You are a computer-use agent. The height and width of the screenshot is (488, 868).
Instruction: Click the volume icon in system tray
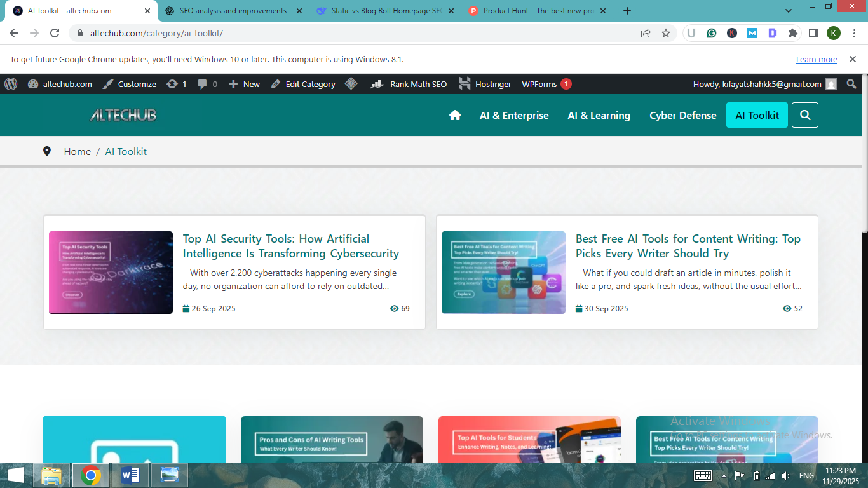coord(785,476)
